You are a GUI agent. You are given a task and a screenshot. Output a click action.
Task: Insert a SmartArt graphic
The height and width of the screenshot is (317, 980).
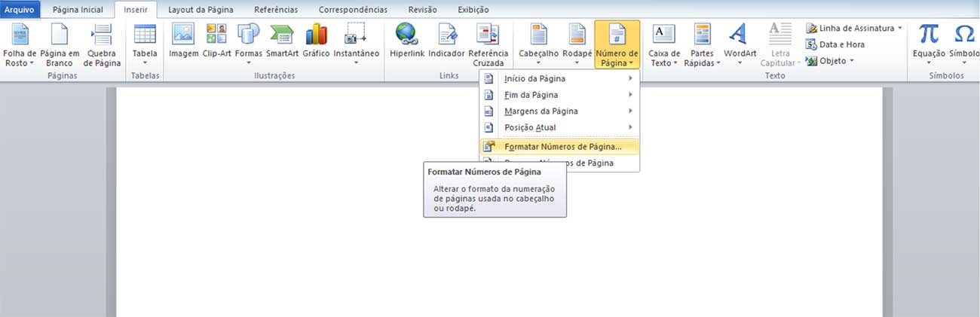[x=282, y=41]
